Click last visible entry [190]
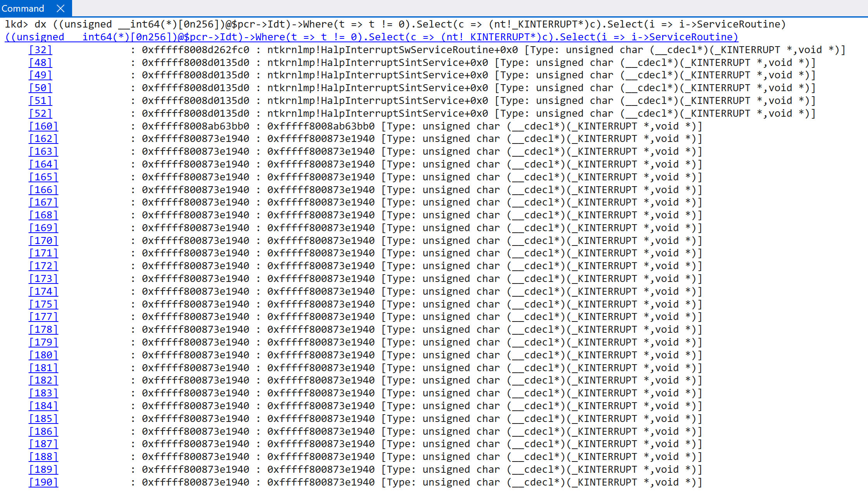The image size is (868, 491). tap(43, 482)
